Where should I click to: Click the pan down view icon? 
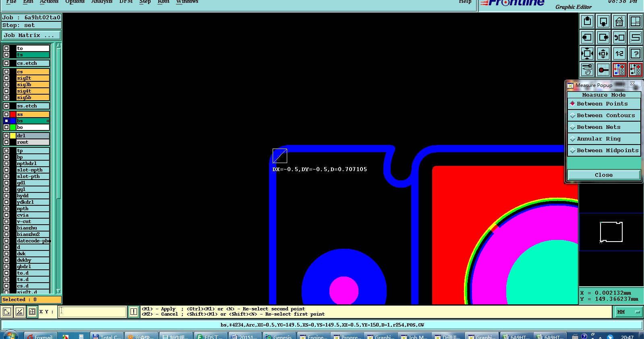(x=603, y=21)
